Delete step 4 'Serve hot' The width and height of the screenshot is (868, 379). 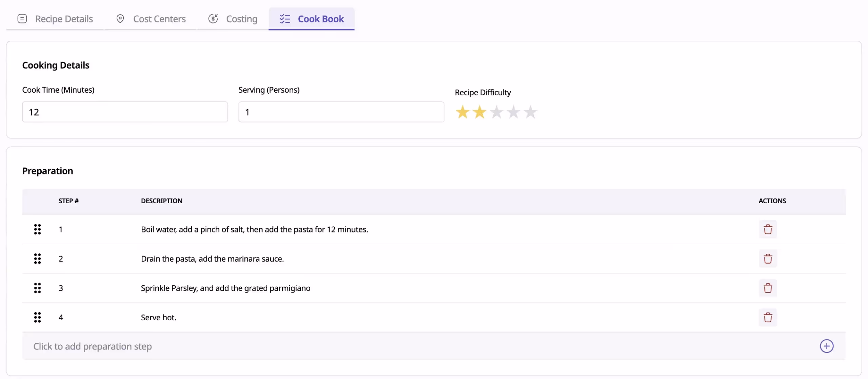click(768, 317)
